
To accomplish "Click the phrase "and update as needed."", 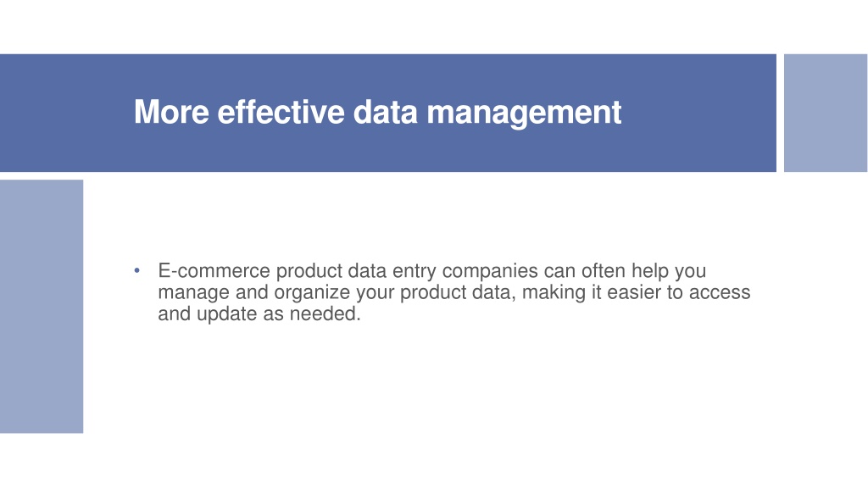I will 259,313.
